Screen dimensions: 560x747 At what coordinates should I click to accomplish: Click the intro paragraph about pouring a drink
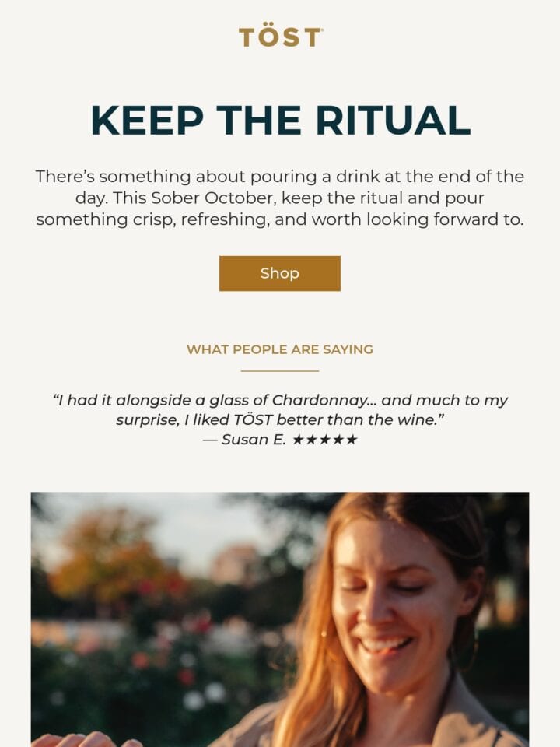tap(280, 198)
